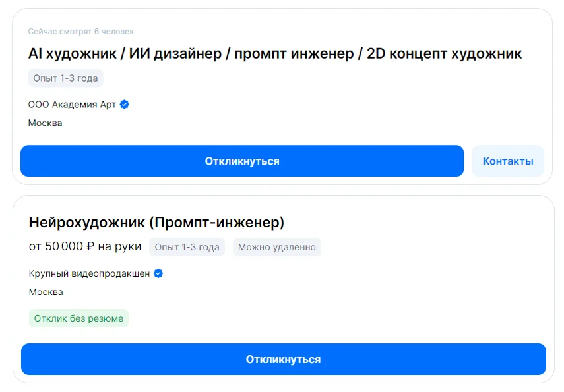Click the verified checkmark beside Крупный видеопродакшен
Viewport: 564px width, 392px height.
158,274
